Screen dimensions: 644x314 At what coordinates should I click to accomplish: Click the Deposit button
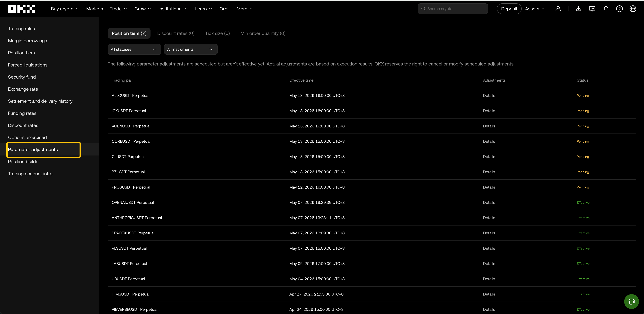pyautogui.click(x=509, y=9)
